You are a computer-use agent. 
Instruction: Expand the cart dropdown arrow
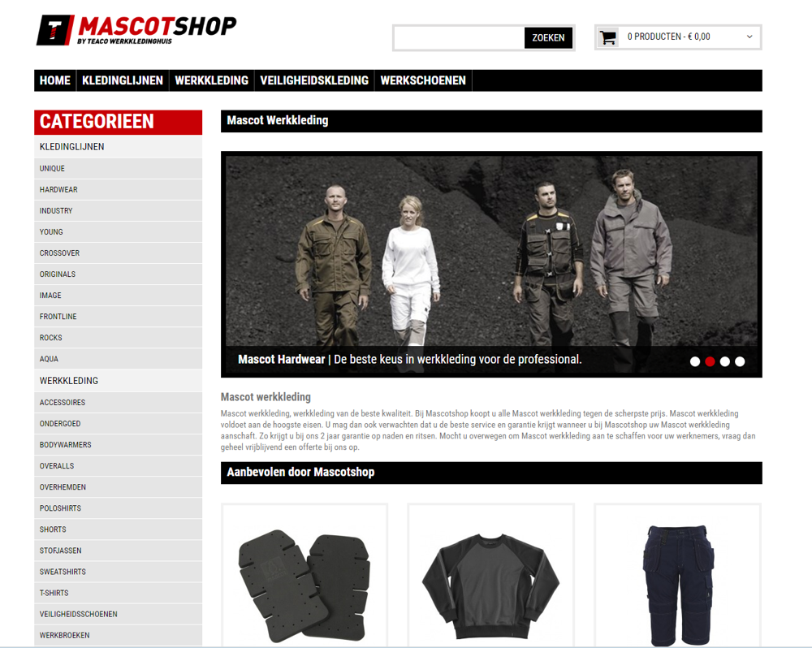(x=749, y=37)
